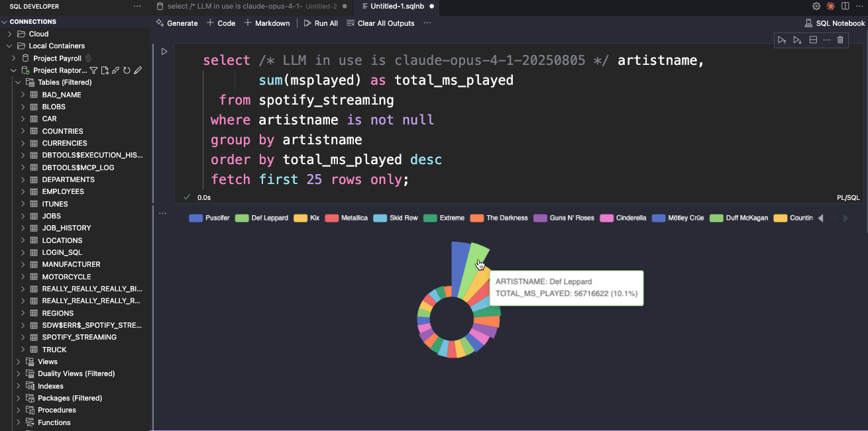The width and height of the screenshot is (868, 431).
Task: Click the Run All button
Action: click(321, 23)
